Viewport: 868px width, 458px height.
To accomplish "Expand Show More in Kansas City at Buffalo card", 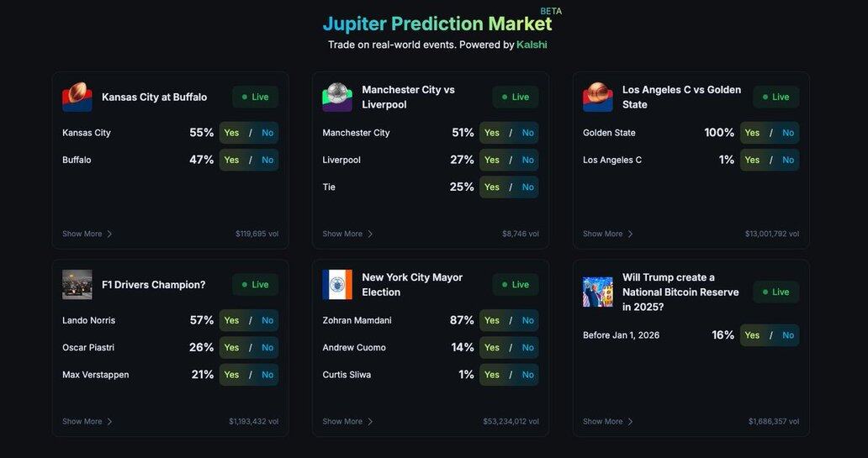I will (x=87, y=234).
